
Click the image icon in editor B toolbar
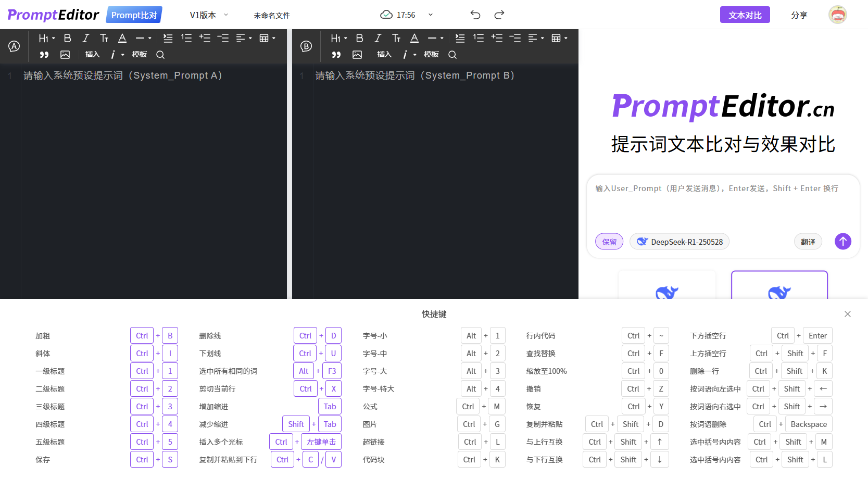357,55
